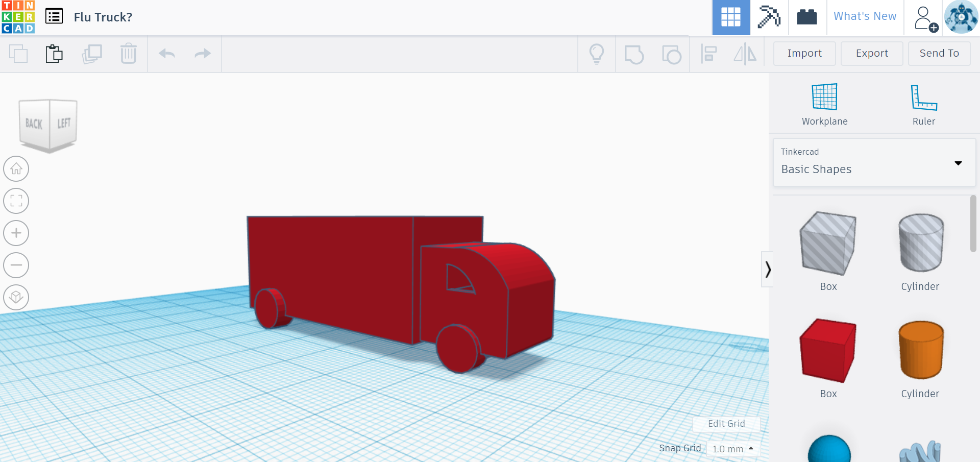Zoom in with plus button
Image resolution: width=980 pixels, height=462 pixels.
point(16,233)
